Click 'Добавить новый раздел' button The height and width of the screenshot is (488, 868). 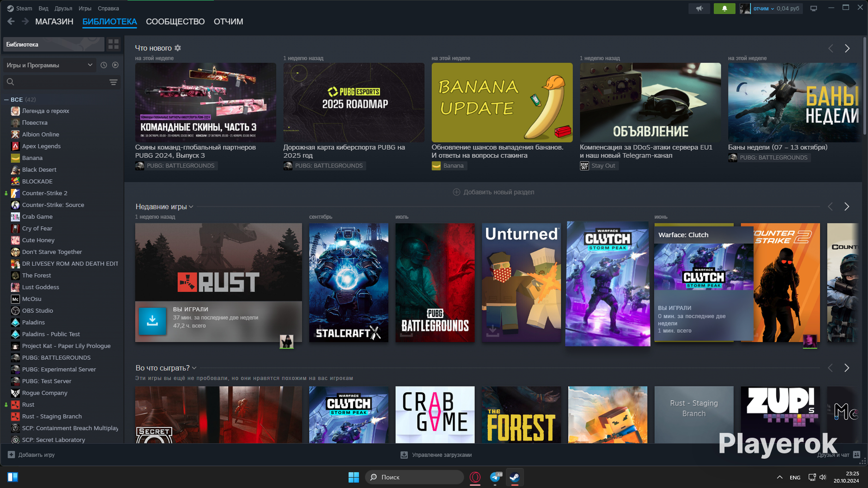(494, 192)
